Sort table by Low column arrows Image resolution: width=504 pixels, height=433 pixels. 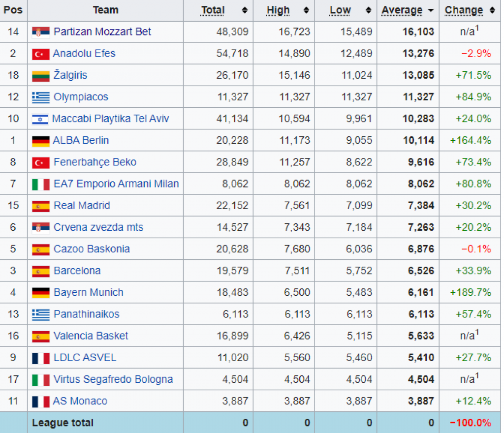point(368,10)
